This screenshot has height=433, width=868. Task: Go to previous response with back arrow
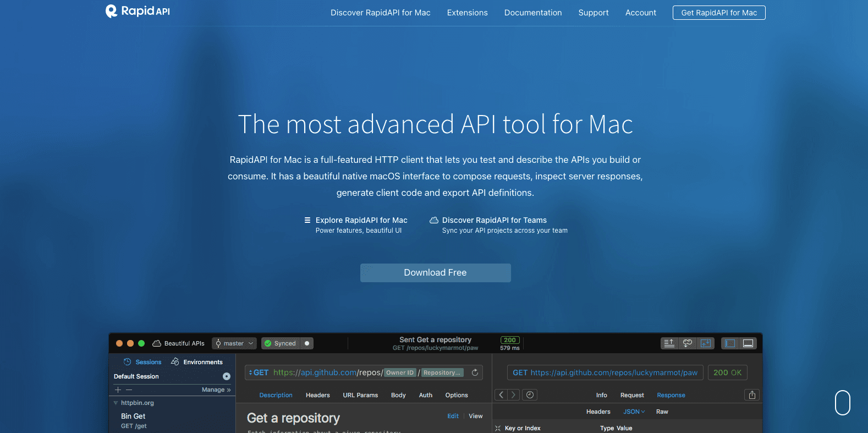[x=501, y=394]
